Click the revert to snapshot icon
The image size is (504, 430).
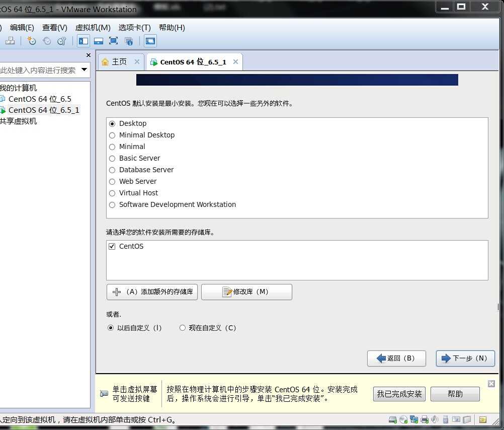point(47,41)
